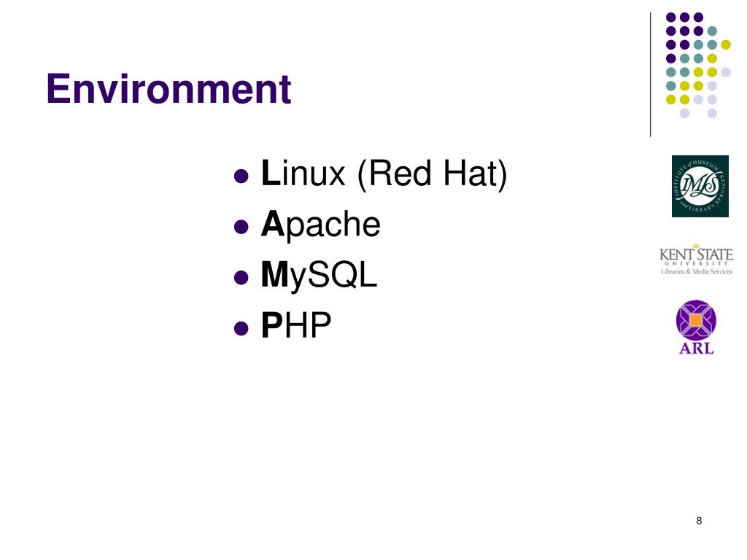This screenshot has width=747, height=560.
Task: Click the ARL text under the emblem
Action: [696, 349]
